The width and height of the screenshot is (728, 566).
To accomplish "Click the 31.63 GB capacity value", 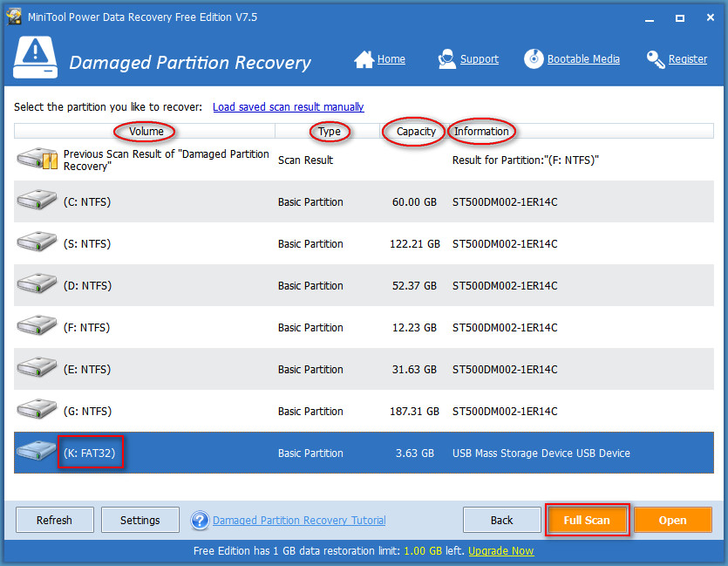I will 414,369.
